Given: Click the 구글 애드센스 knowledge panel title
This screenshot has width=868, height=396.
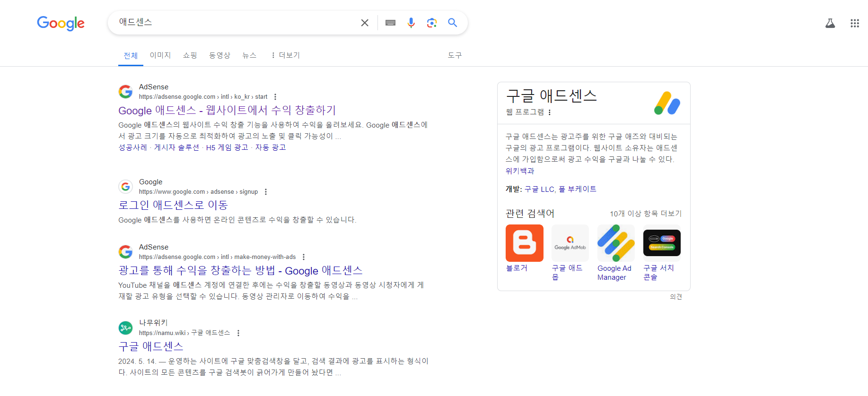Looking at the screenshot, I should pyautogui.click(x=552, y=96).
